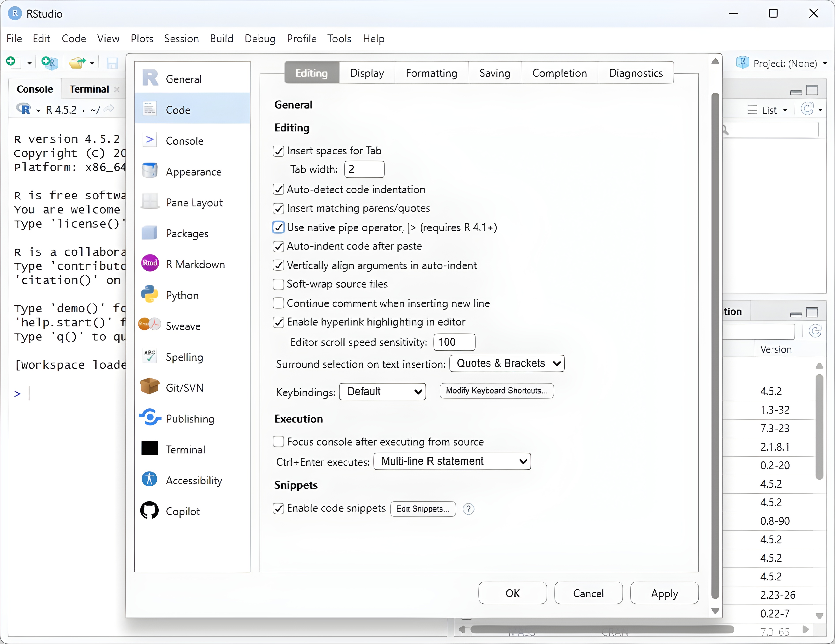This screenshot has height=644, width=835.
Task: Select the R Markdown Rmd icon
Action: click(x=149, y=263)
